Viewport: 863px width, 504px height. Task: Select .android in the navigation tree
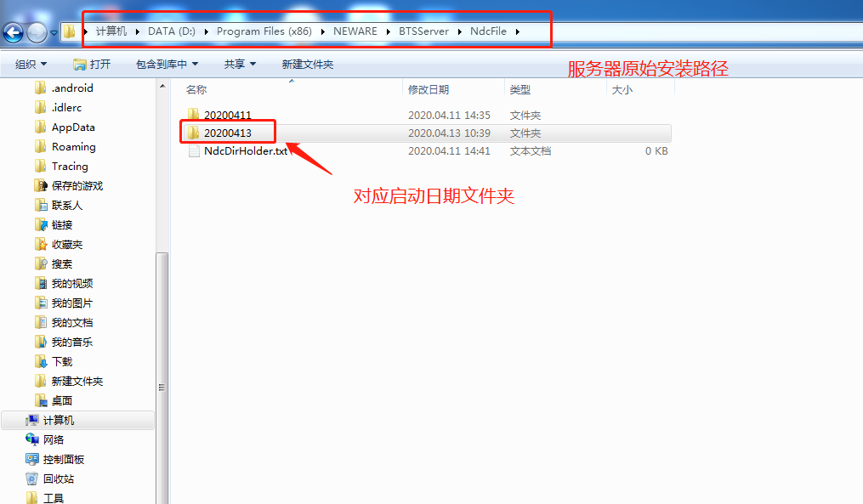coord(72,88)
